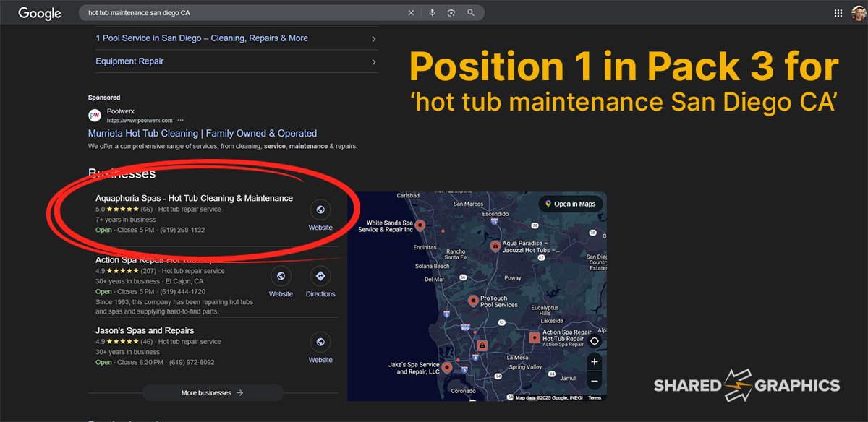Click Action Spa Repair Directions icon
Image resolution: width=868 pixels, height=422 pixels.
click(320, 276)
